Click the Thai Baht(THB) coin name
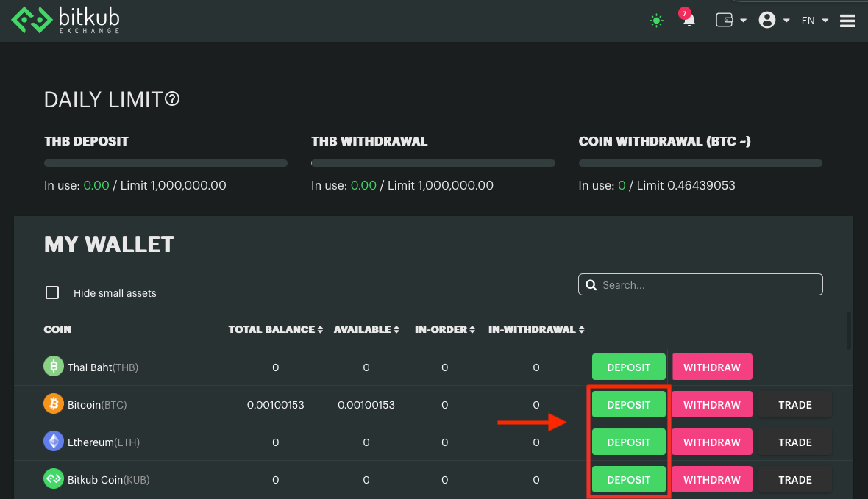Image resolution: width=868 pixels, height=499 pixels. coord(103,367)
